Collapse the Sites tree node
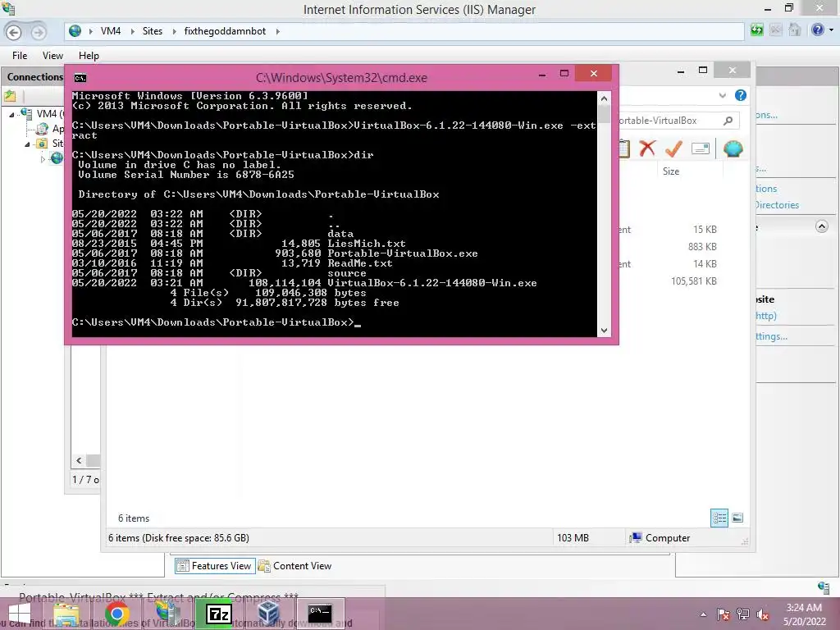 tap(27, 144)
